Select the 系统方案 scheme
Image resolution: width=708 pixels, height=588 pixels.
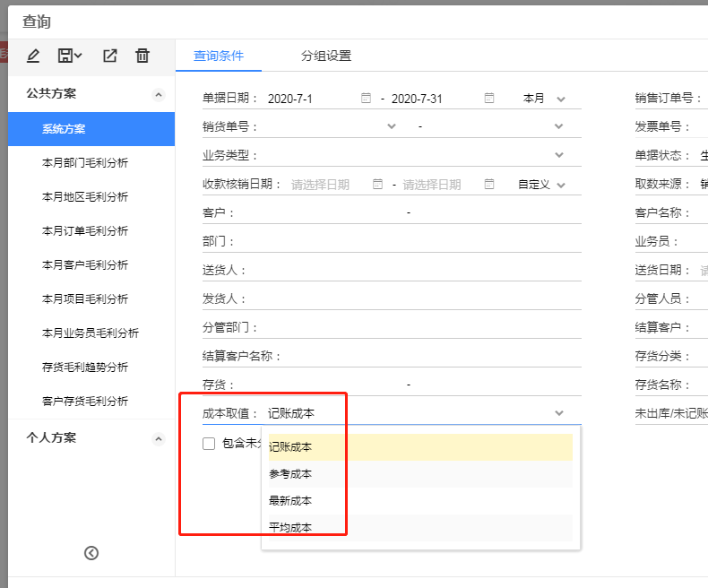click(91, 129)
